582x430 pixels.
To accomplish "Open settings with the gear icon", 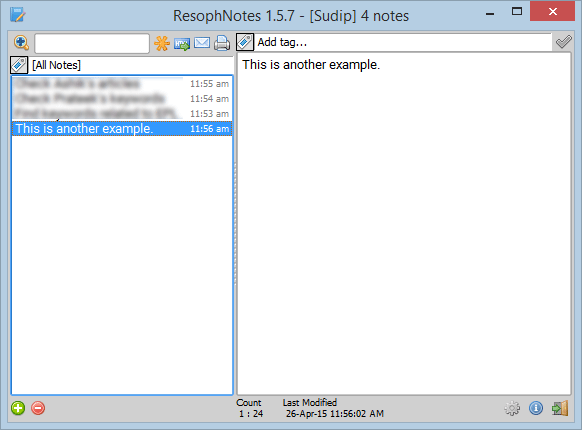I will coord(512,408).
